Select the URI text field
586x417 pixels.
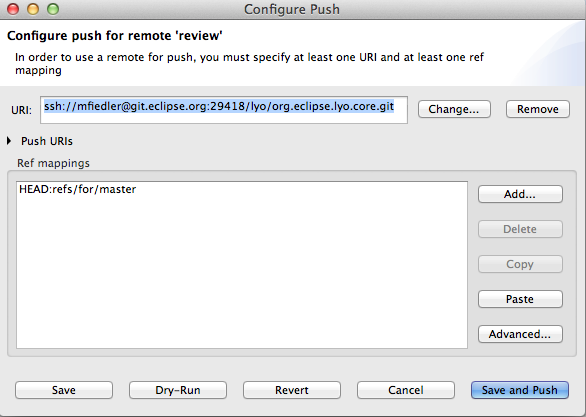(224, 110)
